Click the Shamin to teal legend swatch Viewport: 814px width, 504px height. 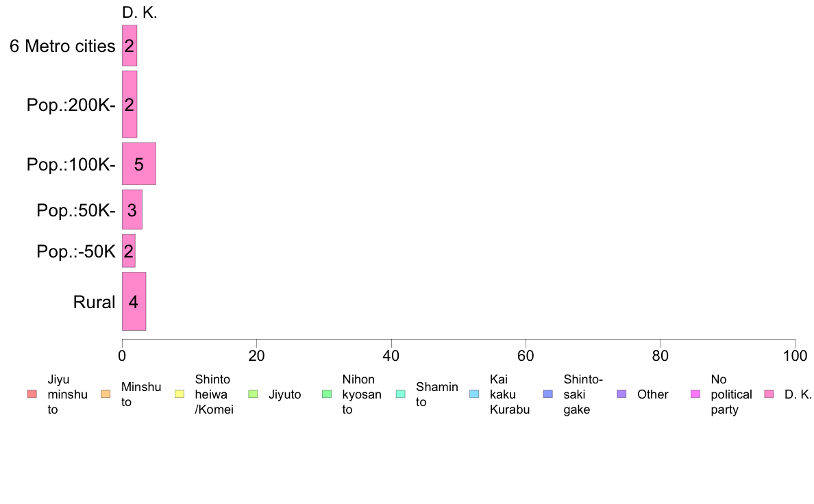point(401,394)
